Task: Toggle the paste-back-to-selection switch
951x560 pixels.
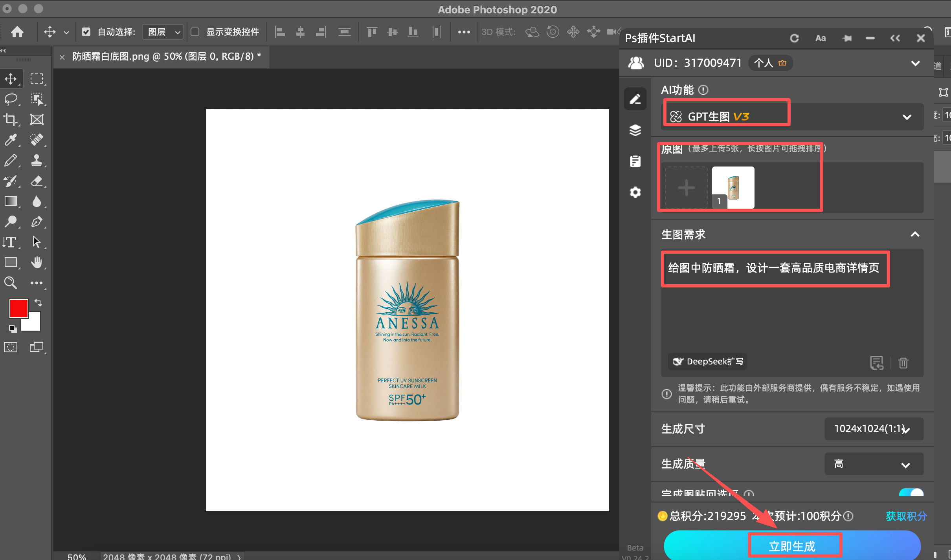Action: [x=911, y=492]
